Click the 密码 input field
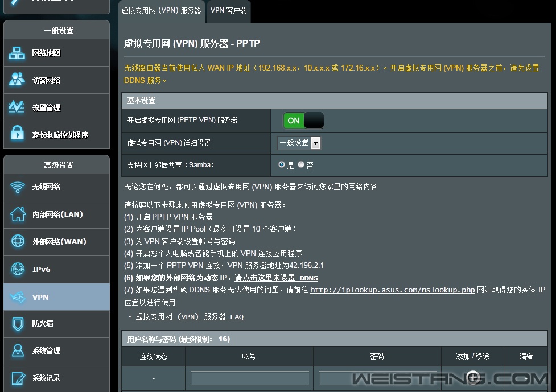The image size is (556, 392). (x=377, y=378)
